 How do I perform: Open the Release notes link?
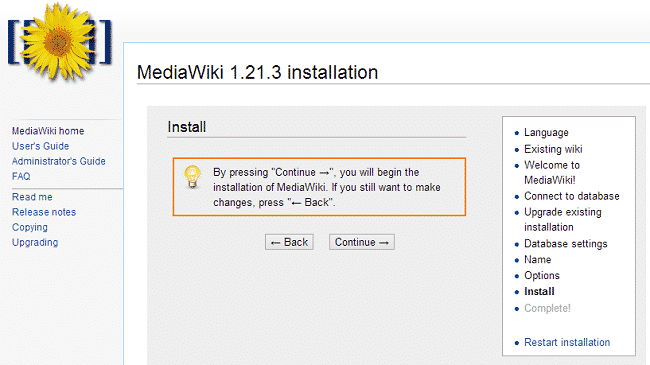pos(44,212)
